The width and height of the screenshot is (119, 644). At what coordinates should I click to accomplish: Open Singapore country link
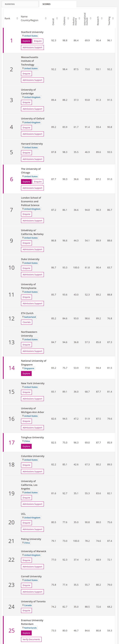tap(29, 368)
